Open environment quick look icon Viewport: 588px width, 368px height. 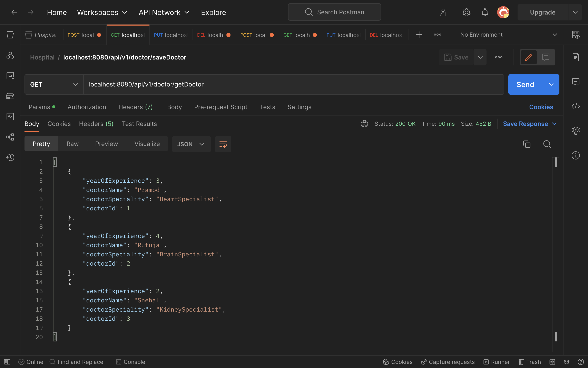[x=576, y=35]
